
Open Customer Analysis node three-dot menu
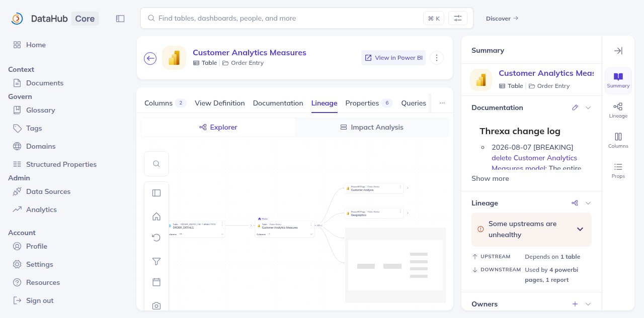(400, 187)
